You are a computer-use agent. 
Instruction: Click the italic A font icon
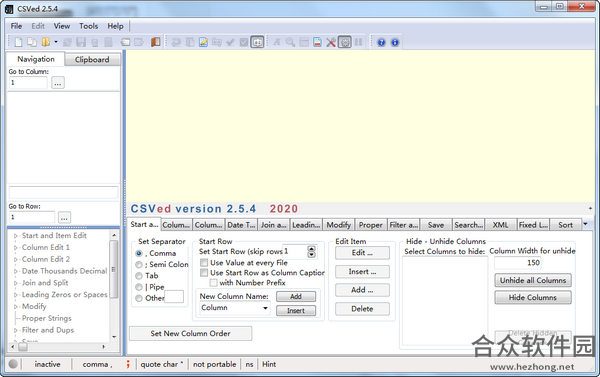click(x=277, y=42)
